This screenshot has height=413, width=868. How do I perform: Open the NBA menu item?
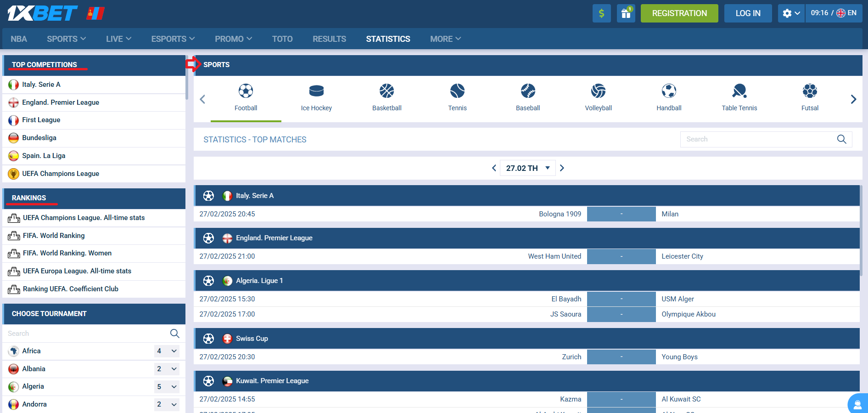click(x=19, y=39)
